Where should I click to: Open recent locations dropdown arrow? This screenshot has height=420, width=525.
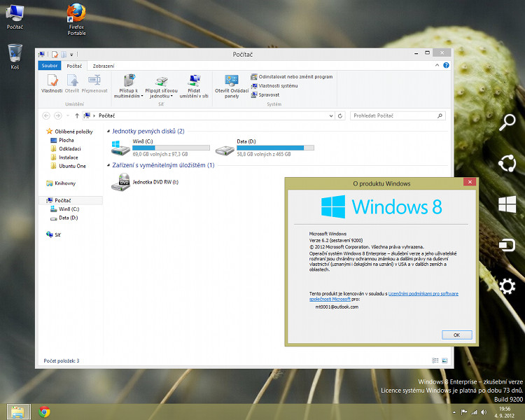tap(68, 115)
